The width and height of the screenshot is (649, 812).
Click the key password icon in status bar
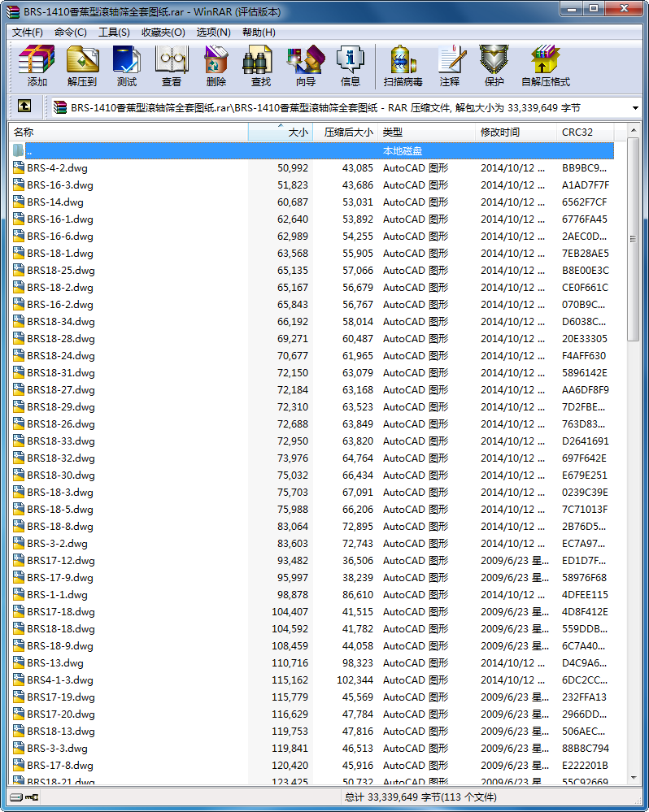[32, 797]
